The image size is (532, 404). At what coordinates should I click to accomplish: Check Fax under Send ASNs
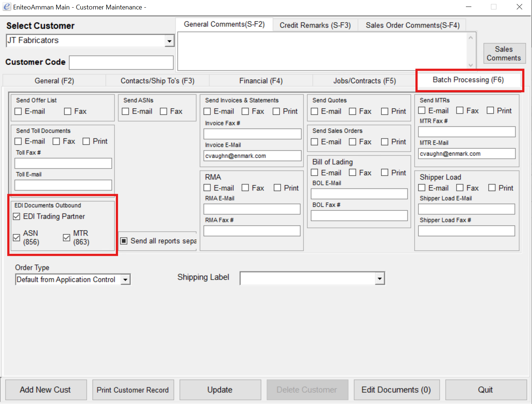point(163,111)
